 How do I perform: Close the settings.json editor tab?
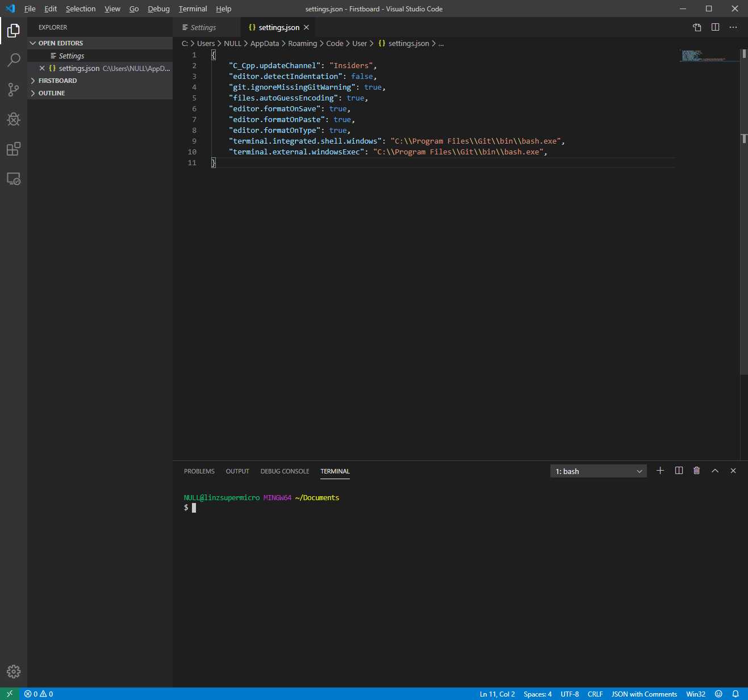tap(307, 27)
